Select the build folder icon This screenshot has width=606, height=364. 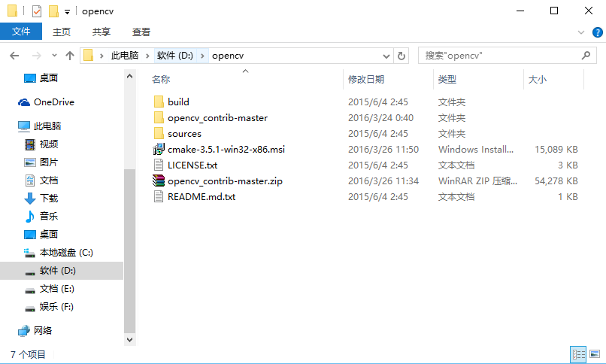[x=159, y=102]
